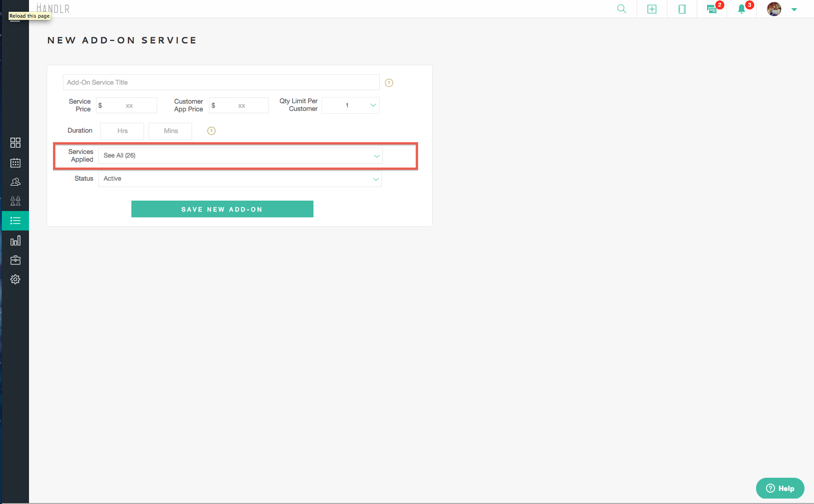814x504 pixels.
Task: Select the active list menu item in sidebar
Action: coord(15,221)
